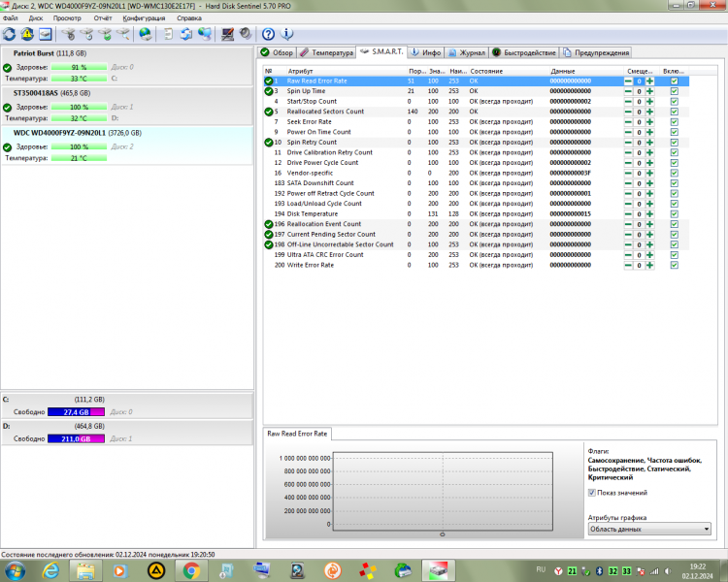Switch to the Предупреждения tab
This screenshot has height=582, width=728.
click(596, 52)
